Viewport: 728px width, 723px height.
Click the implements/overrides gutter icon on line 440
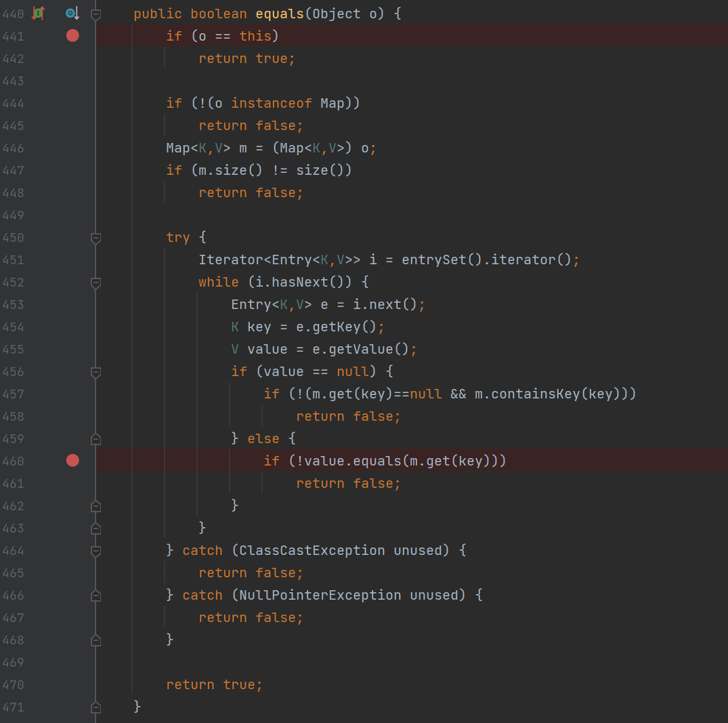coord(38,14)
